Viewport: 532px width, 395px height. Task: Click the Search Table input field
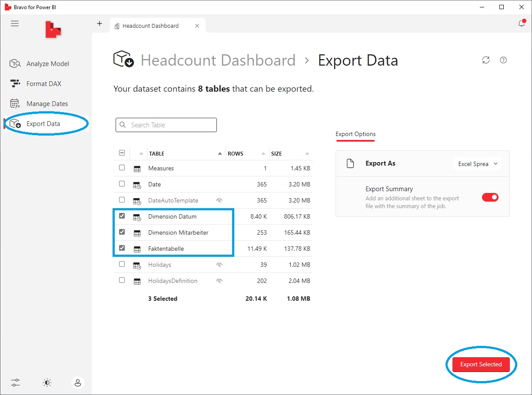point(166,125)
